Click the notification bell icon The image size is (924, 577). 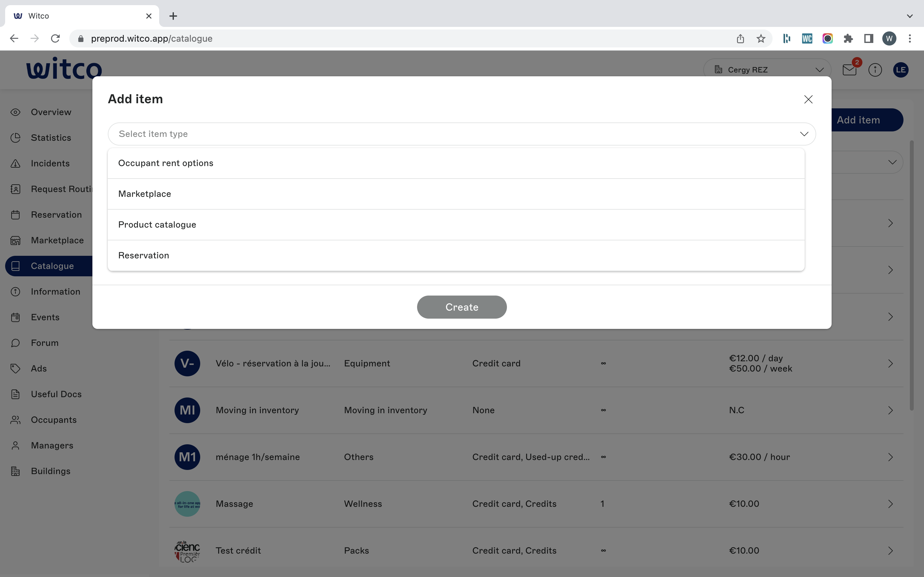[x=850, y=69]
